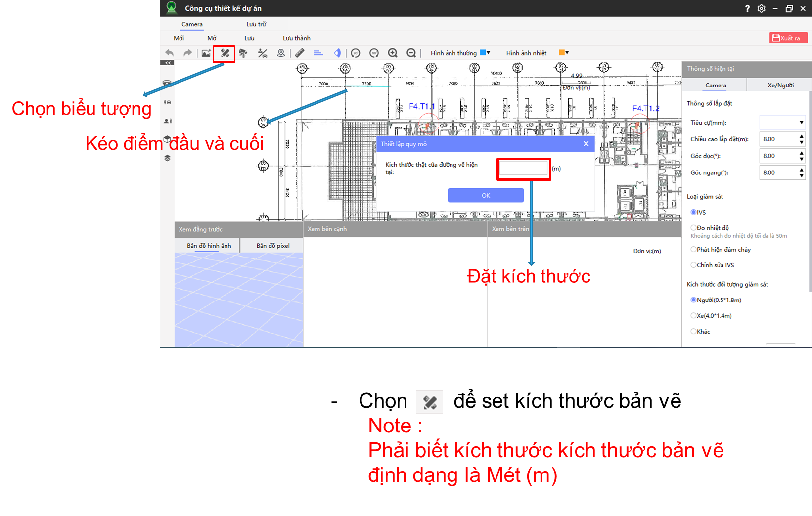The width and height of the screenshot is (812, 516).
Task: Click the red 'Xuất ra' export button
Action: point(788,38)
